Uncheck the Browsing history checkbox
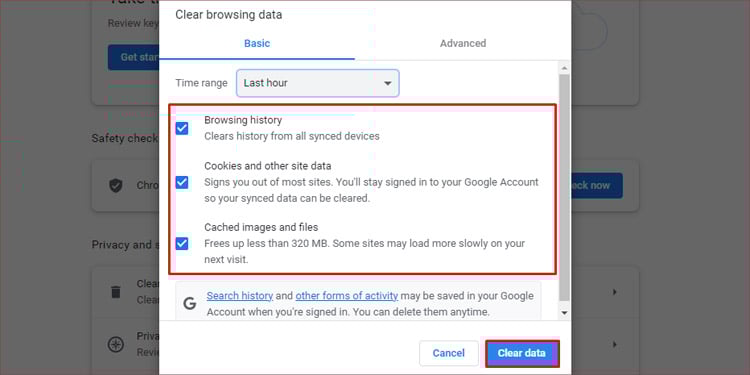 click(182, 128)
